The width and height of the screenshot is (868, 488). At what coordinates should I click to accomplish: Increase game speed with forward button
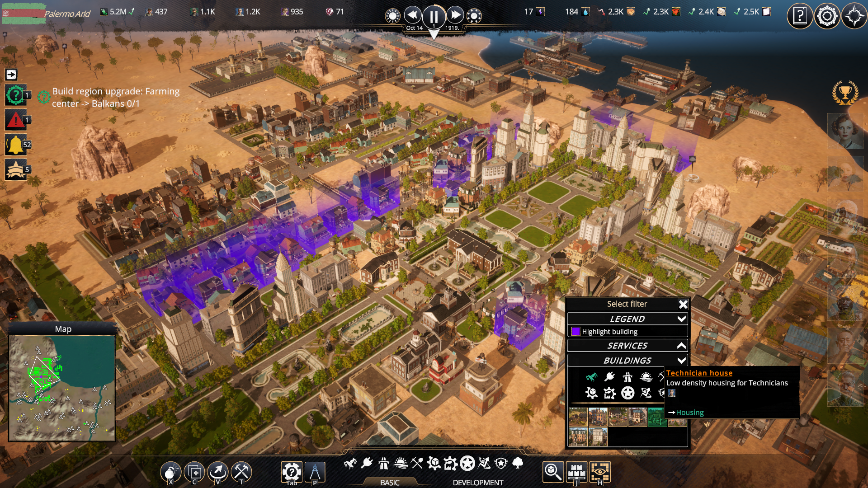pyautogui.click(x=455, y=15)
